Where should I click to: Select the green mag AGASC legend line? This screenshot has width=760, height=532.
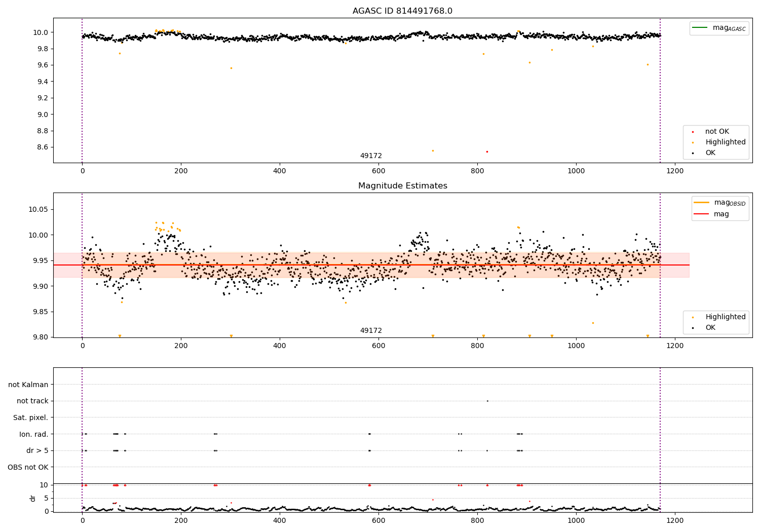700,28
